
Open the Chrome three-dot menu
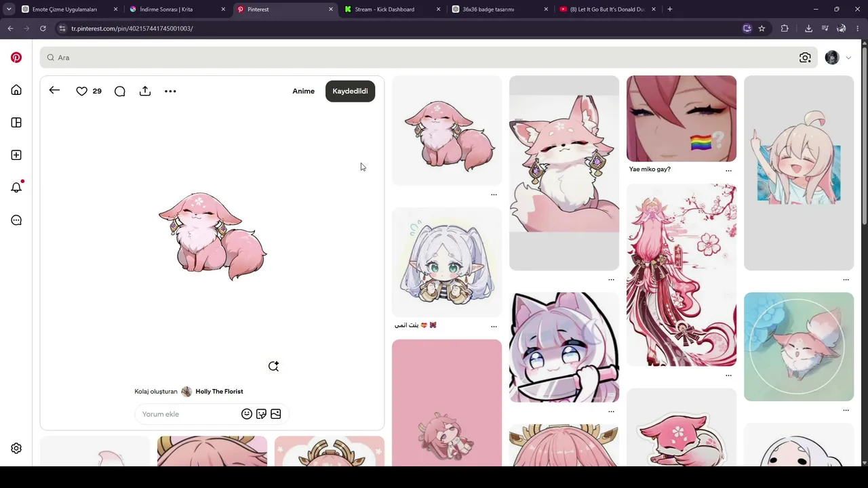pyautogui.click(x=858, y=28)
